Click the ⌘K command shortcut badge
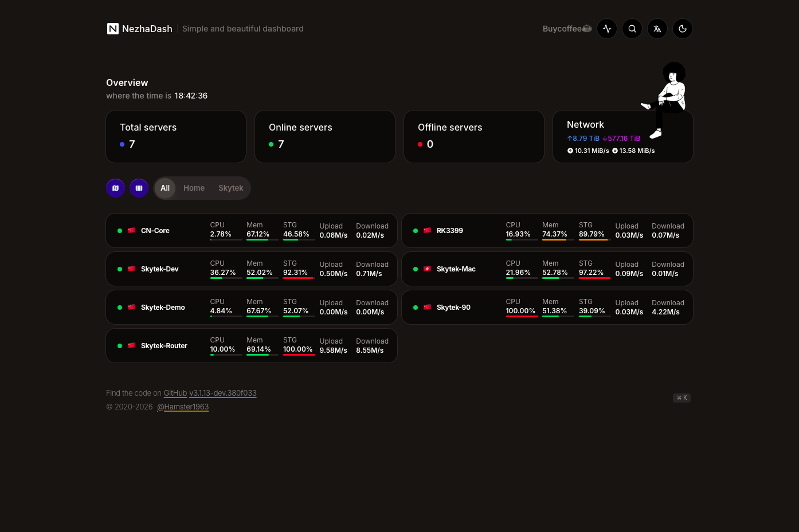 681,397
